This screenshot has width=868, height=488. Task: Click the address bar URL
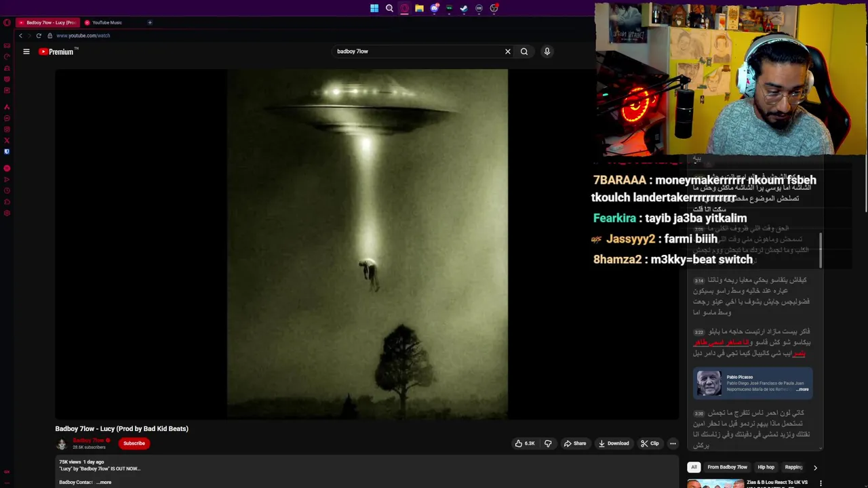[83, 35]
